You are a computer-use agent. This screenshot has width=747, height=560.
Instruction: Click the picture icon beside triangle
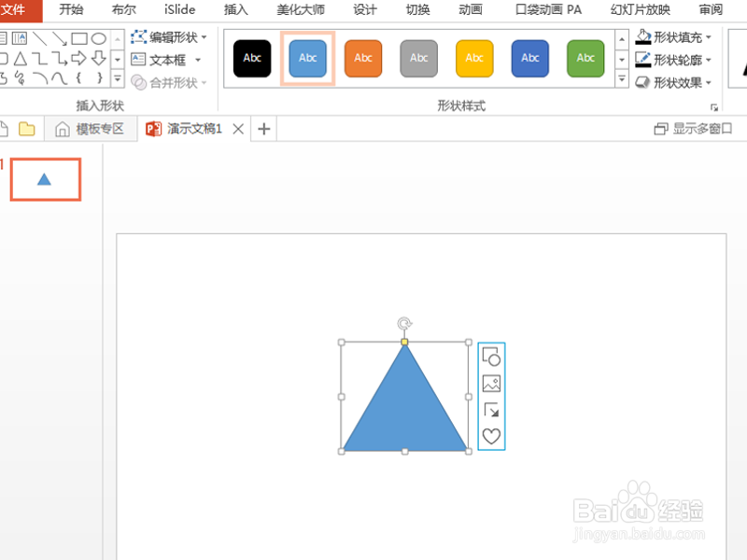pyautogui.click(x=491, y=384)
